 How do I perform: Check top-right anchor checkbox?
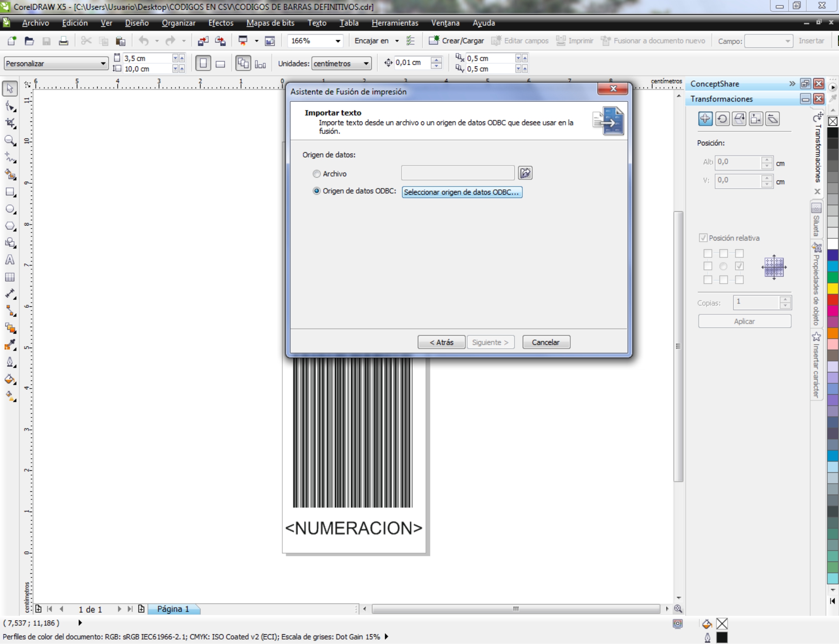point(739,253)
